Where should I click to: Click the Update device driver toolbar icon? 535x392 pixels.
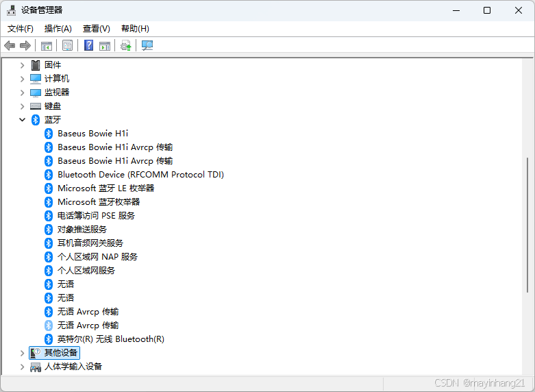(126, 46)
